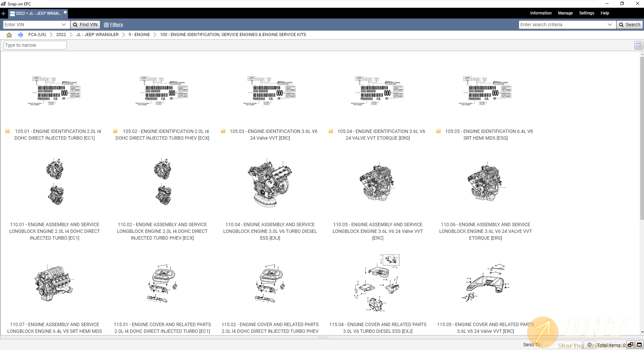The height and width of the screenshot is (350, 644).
Task: Toggle list view icon at top right of panel
Action: (638, 45)
